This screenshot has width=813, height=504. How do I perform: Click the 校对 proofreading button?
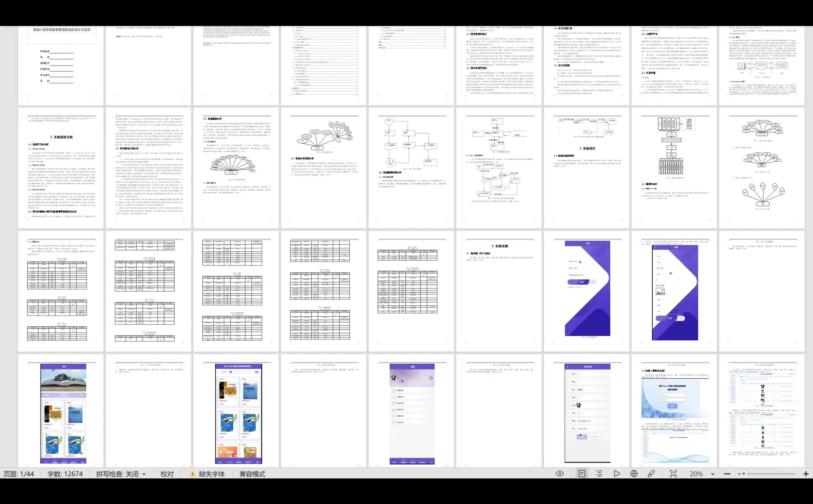[167, 474]
